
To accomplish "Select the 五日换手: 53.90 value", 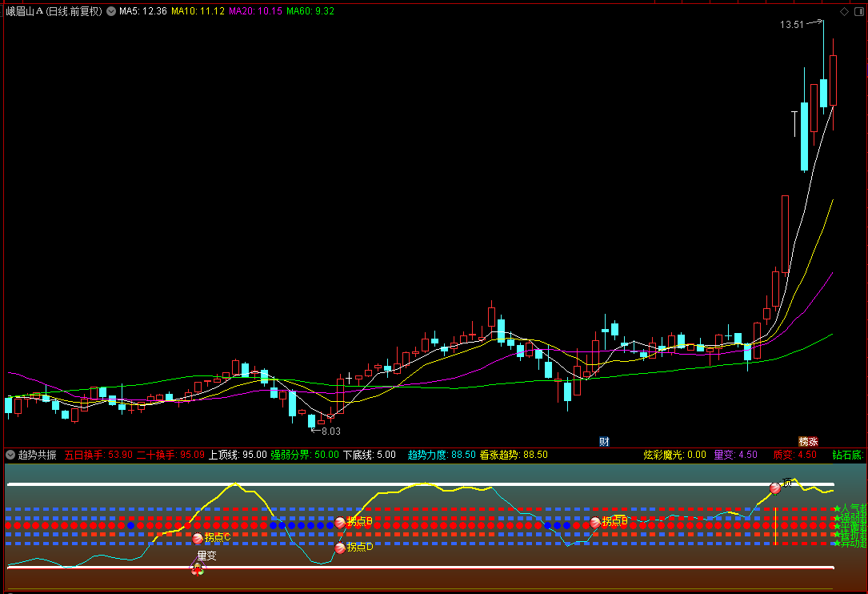I will click(98, 455).
